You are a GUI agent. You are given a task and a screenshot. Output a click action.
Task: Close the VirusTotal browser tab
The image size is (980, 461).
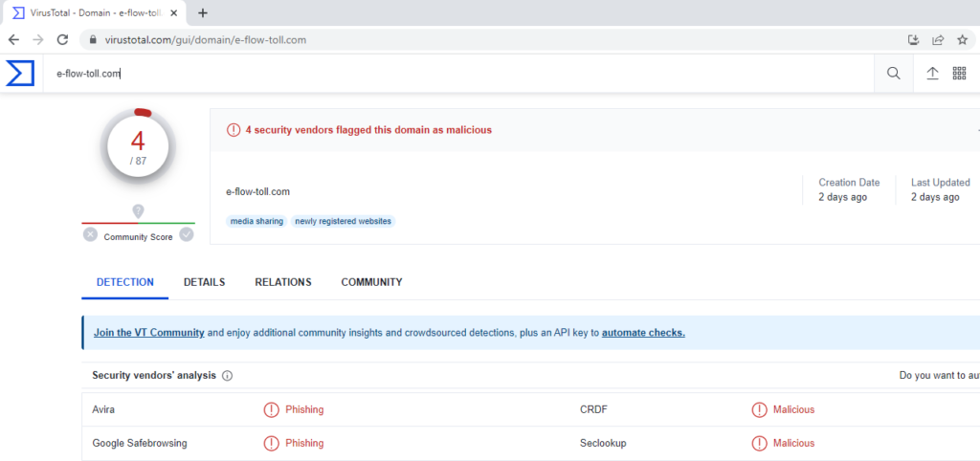point(174,13)
